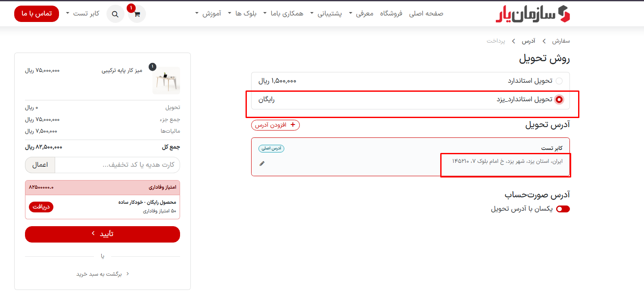The height and width of the screenshot is (302, 644).
Task: Expand the معرفی menu dropdown
Action: pyautogui.click(x=361, y=13)
